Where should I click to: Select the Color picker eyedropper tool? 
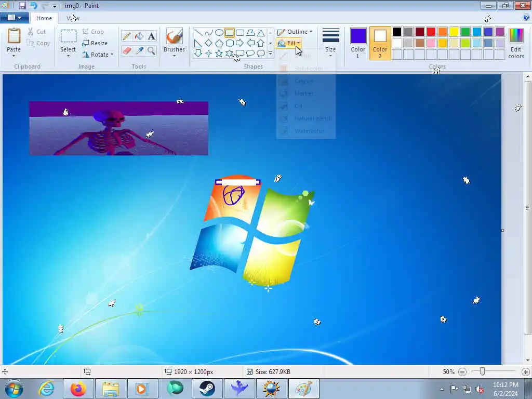coord(139,50)
